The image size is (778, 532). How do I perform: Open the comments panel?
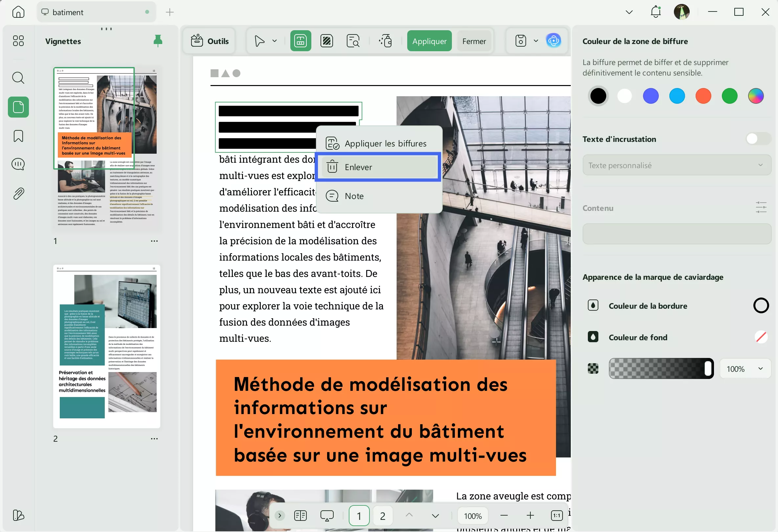pyautogui.click(x=18, y=164)
